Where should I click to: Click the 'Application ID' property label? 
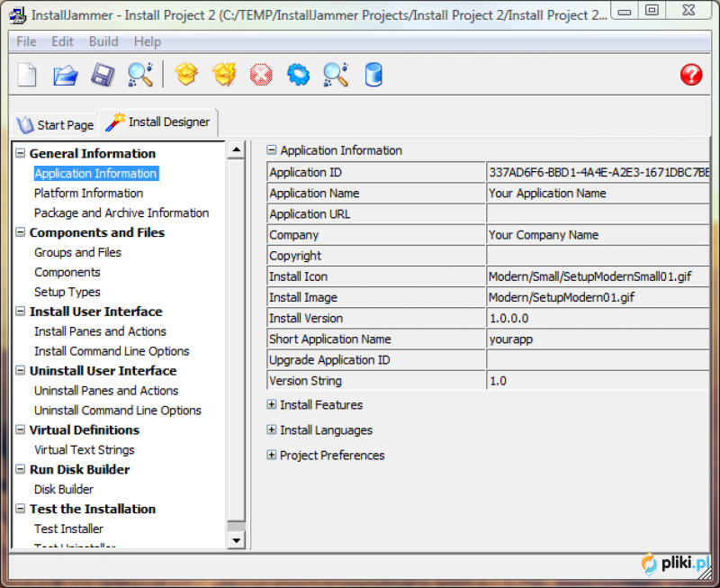[305, 172]
